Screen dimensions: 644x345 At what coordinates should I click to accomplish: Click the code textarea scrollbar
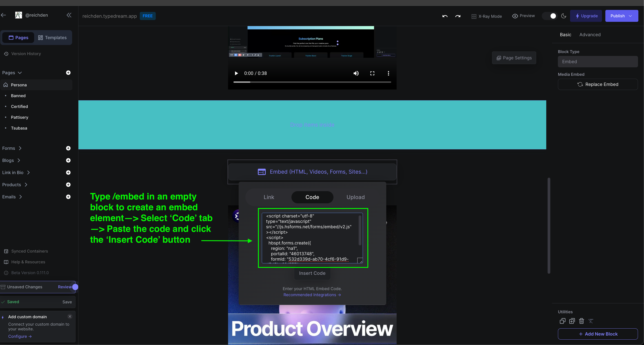point(360,230)
